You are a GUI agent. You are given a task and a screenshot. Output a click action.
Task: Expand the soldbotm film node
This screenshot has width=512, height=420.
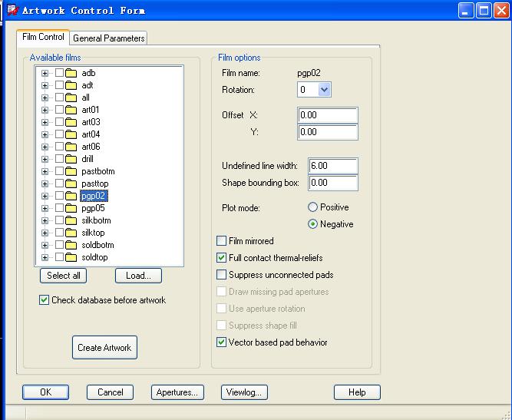coord(45,245)
